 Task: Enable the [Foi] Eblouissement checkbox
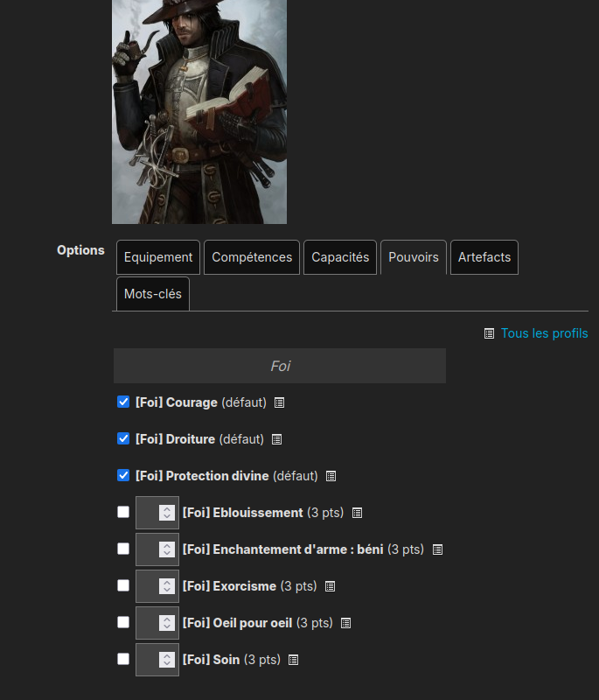click(123, 512)
